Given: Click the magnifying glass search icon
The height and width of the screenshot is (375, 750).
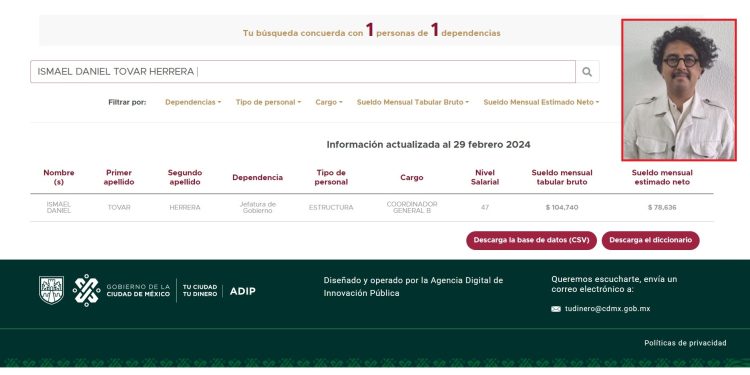Looking at the screenshot, I should click(x=587, y=72).
